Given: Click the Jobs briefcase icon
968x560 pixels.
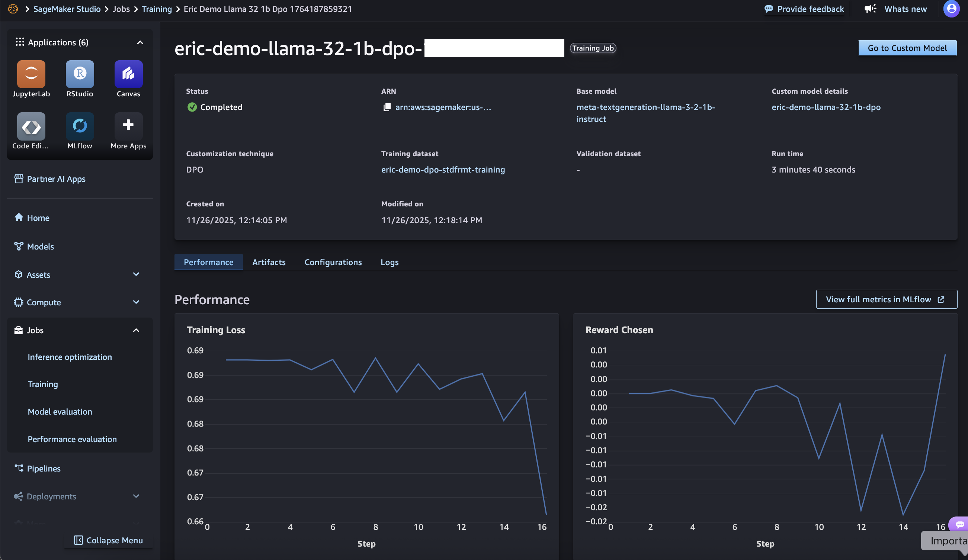Looking at the screenshot, I should pos(19,330).
